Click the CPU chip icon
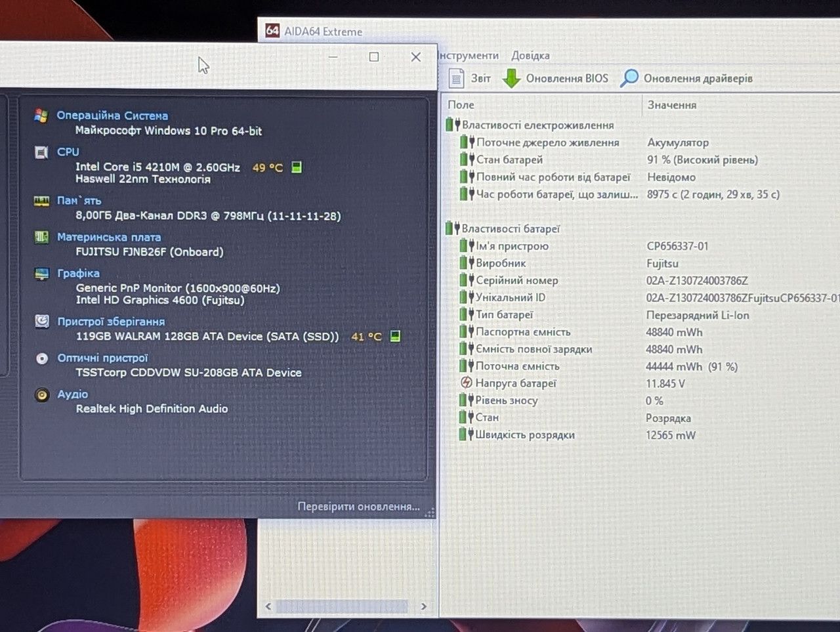This screenshot has width=840, height=632. click(x=41, y=152)
